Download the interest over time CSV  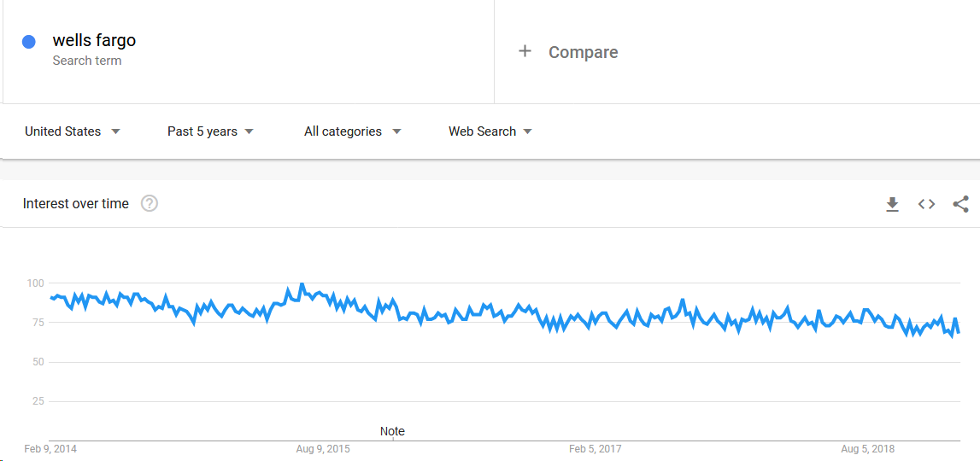892,204
